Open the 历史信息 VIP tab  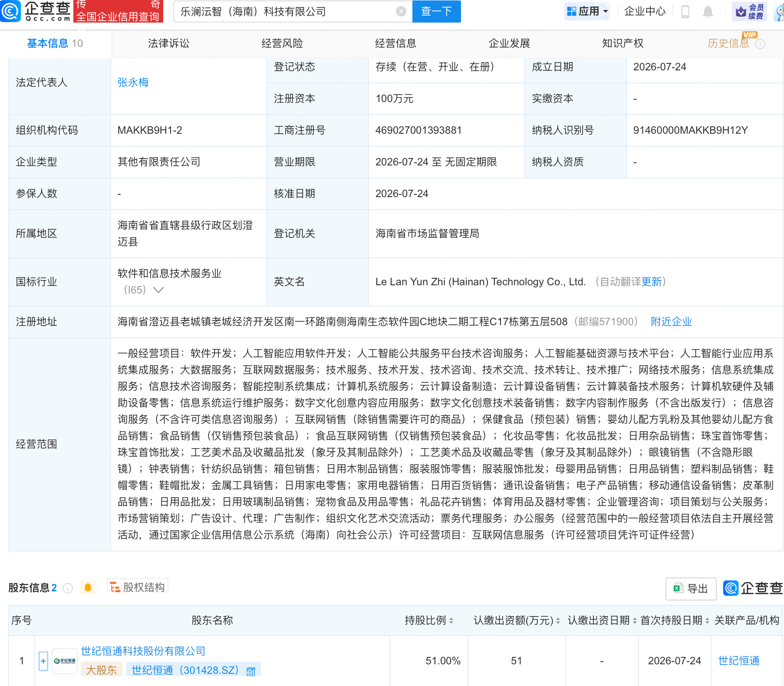(728, 43)
